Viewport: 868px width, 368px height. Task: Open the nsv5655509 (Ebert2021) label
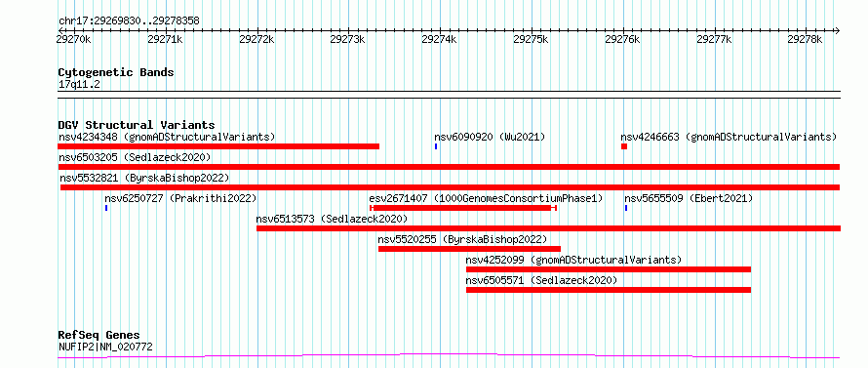(689, 198)
